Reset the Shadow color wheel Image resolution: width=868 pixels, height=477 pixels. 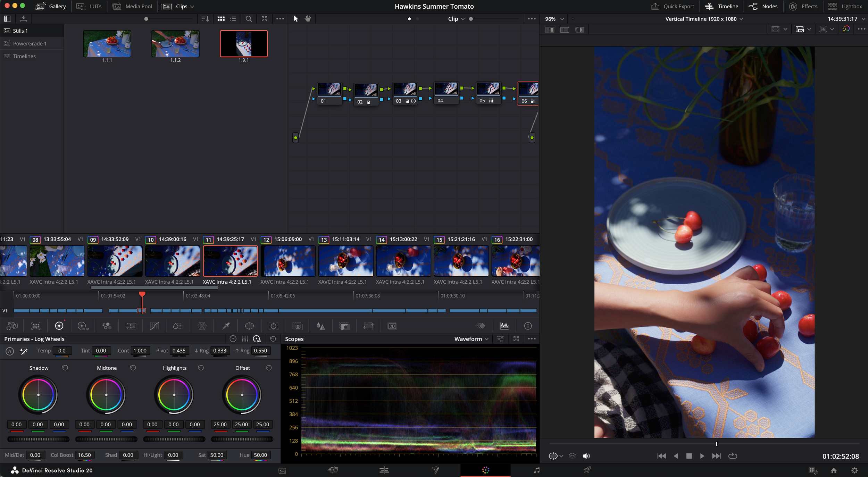[65, 368]
